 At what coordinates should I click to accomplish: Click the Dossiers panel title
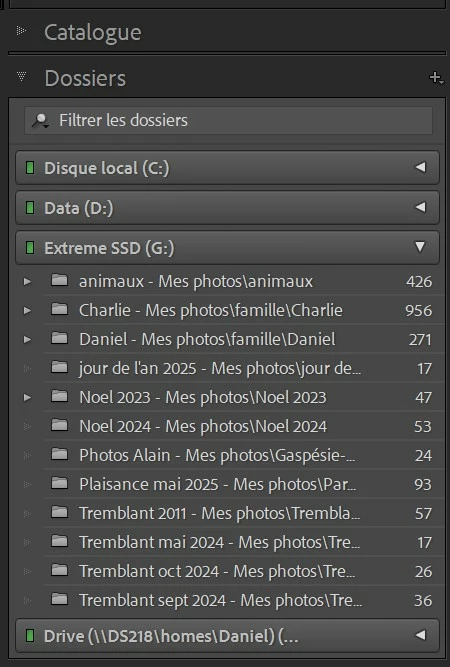point(85,78)
